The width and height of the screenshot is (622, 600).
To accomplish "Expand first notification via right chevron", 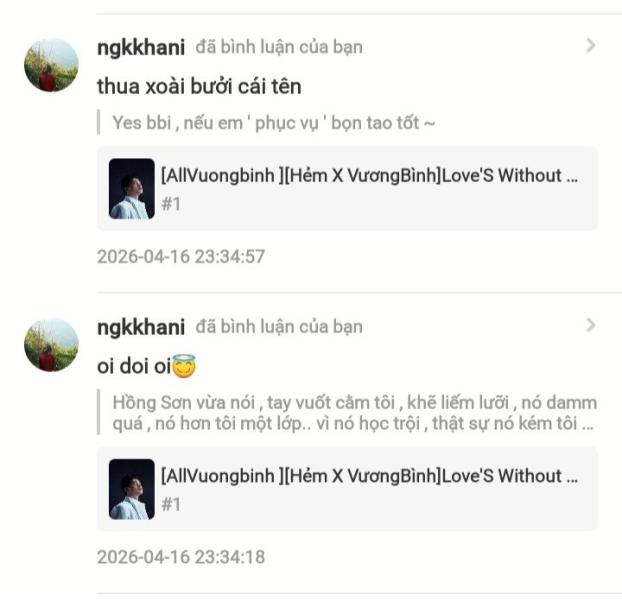I will point(591,46).
